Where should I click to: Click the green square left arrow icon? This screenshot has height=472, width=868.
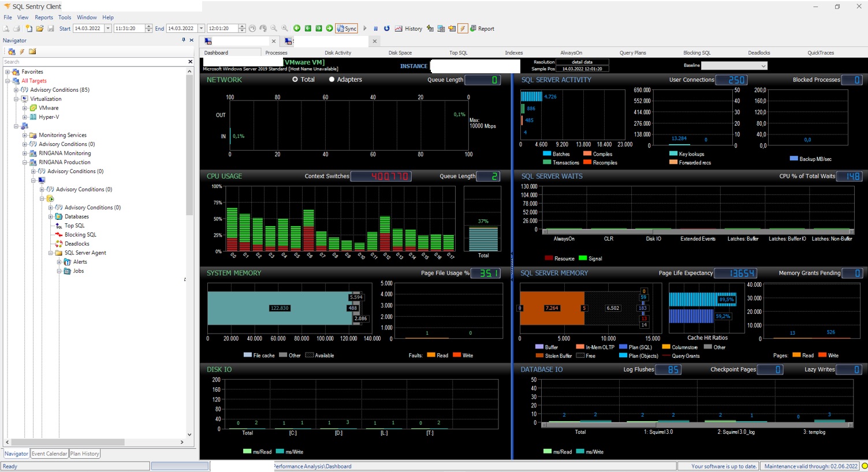[308, 28]
